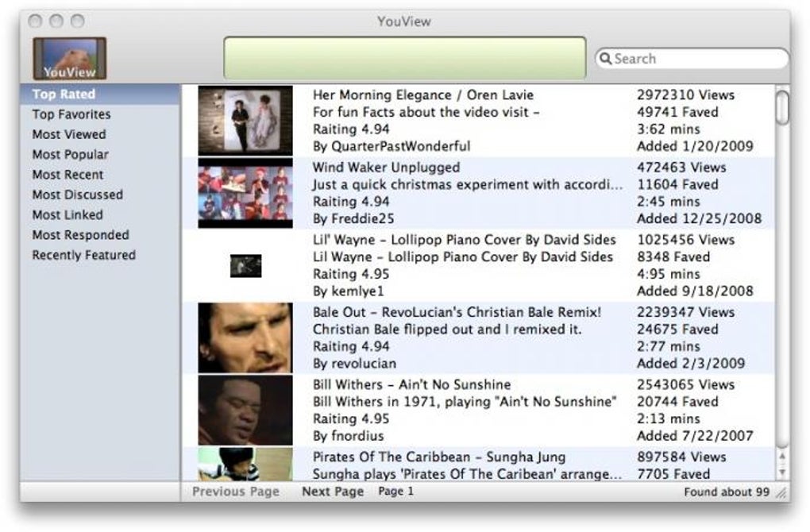The image size is (810, 532).
Task: Open Wind Waker Unplugged thumbnail
Action: point(245,193)
